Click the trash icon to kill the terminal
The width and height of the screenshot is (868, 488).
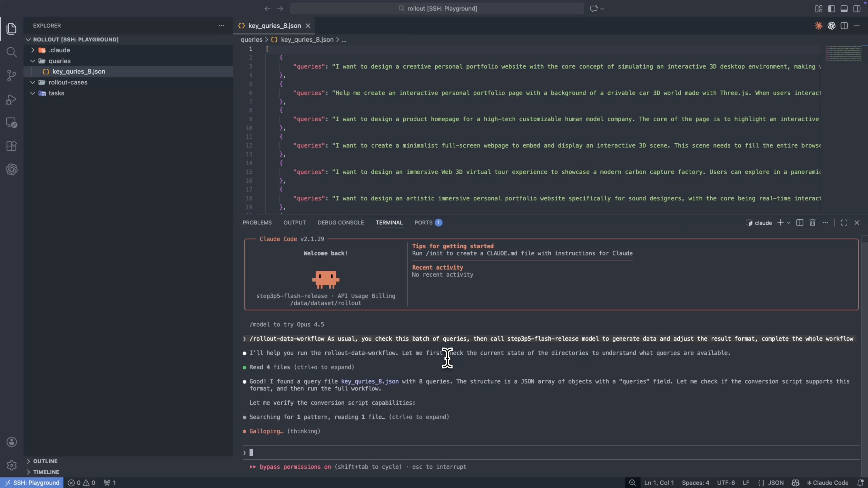tap(812, 223)
